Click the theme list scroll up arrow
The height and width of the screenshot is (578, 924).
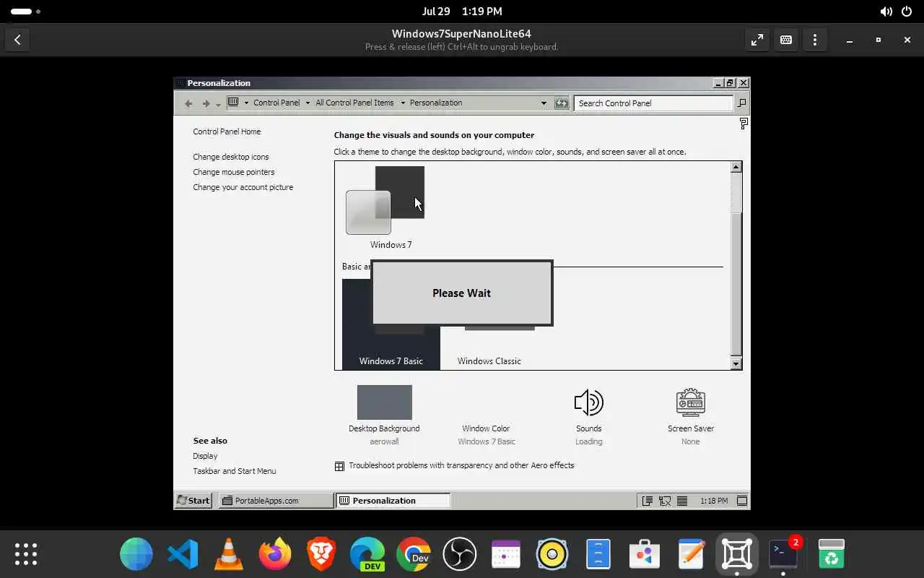pos(736,167)
